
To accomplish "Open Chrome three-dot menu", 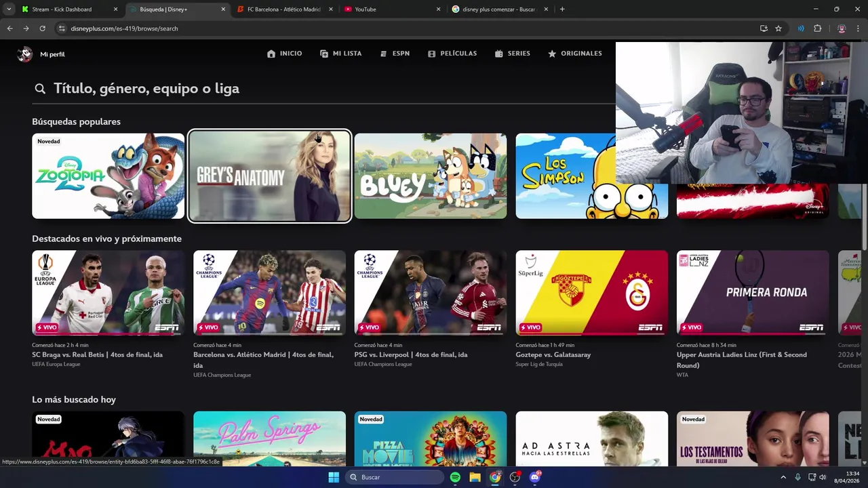I will pyautogui.click(x=859, y=28).
